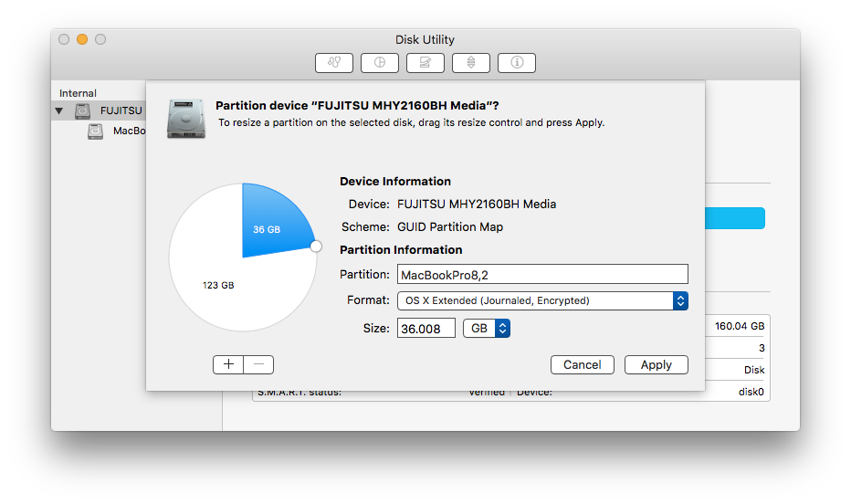Image resolution: width=851 pixels, height=504 pixels.
Task: Click the 'Disk' type value in table
Action: (x=754, y=370)
